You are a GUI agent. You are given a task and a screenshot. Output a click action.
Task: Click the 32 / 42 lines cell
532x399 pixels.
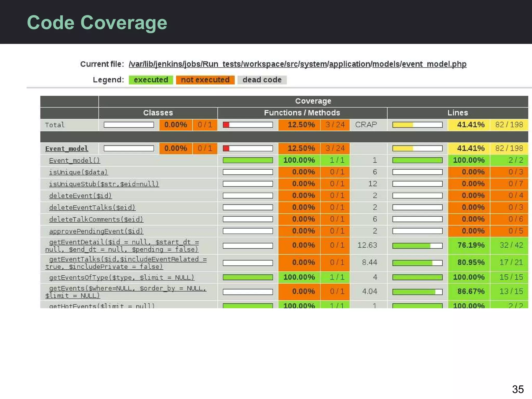(x=509, y=245)
